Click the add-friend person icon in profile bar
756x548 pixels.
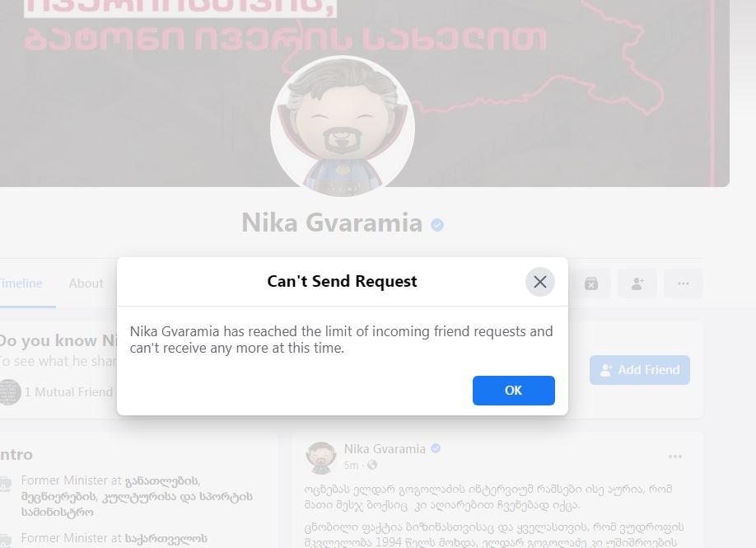[x=637, y=283]
